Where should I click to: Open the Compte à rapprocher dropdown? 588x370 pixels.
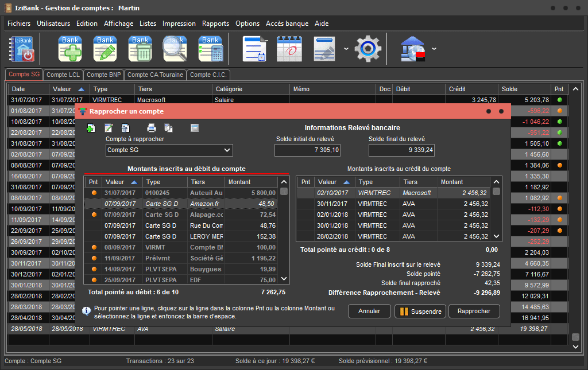227,150
